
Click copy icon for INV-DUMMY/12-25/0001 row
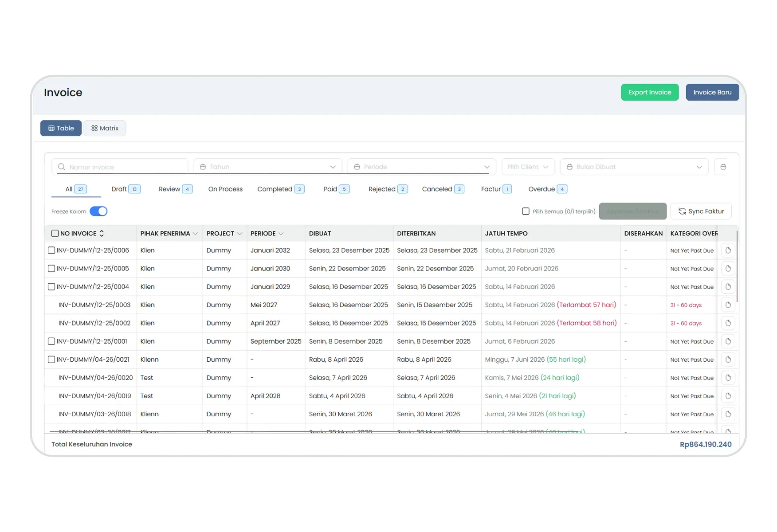728,341
